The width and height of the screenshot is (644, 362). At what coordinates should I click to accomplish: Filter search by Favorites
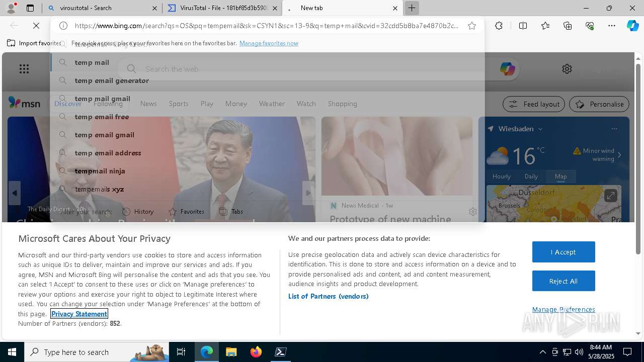tap(186, 212)
